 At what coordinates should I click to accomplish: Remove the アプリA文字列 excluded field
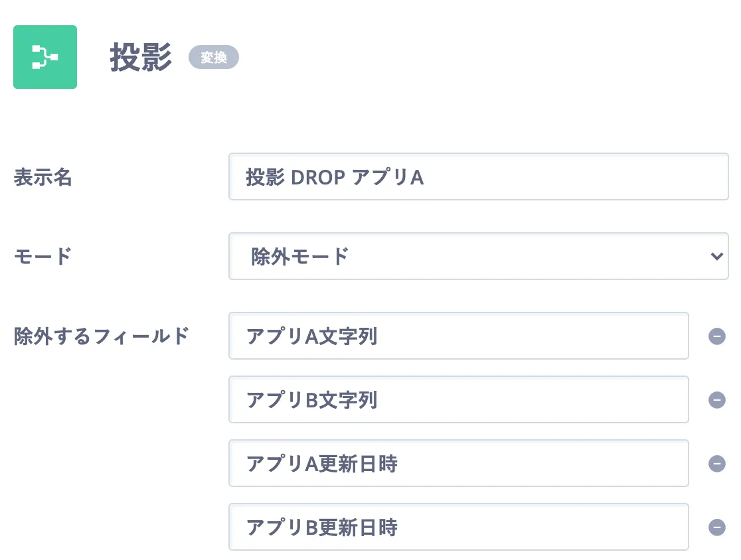point(716,336)
